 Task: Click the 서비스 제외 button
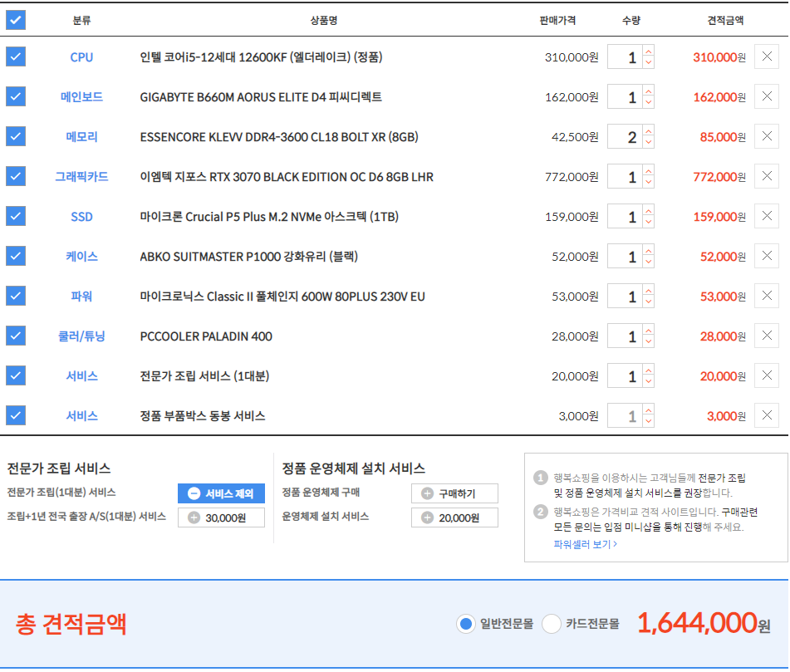tap(221, 493)
